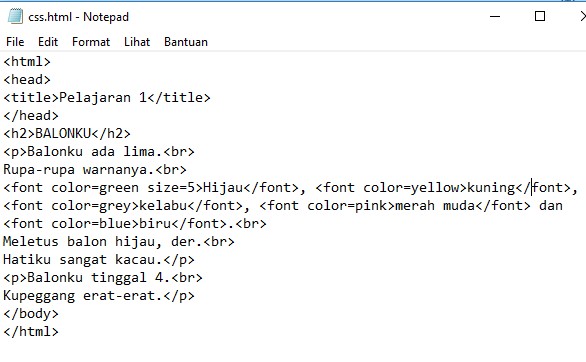586x362 pixels.
Task: Maximize the Notepad window
Action: coord(540,16)
